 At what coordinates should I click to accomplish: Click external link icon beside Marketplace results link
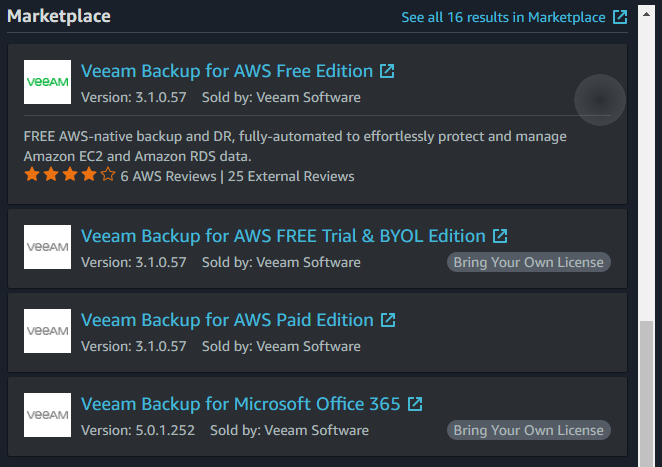(x=620, y=17)
